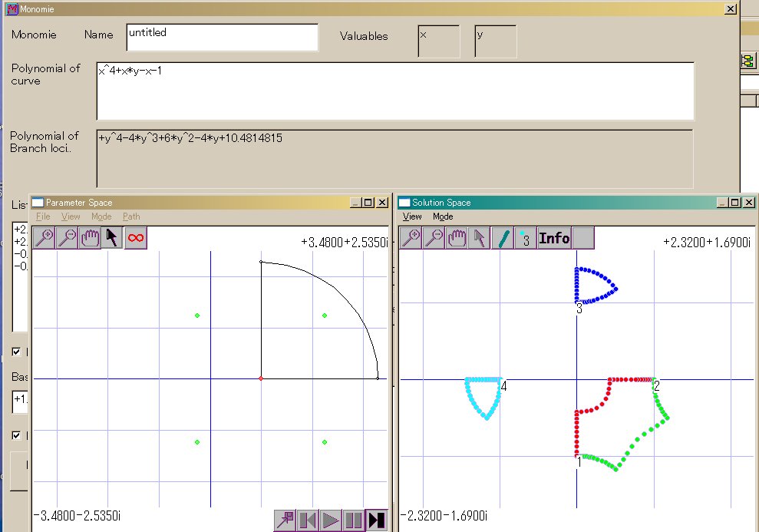Click the lower-left green branch point
Viewport: 759px width, 532px height.
pos(197,442)
